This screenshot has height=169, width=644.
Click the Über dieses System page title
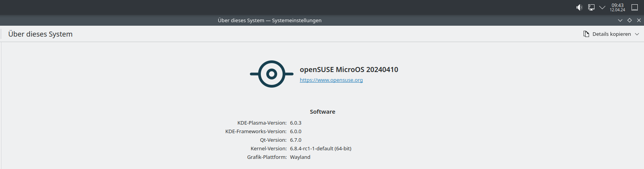click(41, 34)
